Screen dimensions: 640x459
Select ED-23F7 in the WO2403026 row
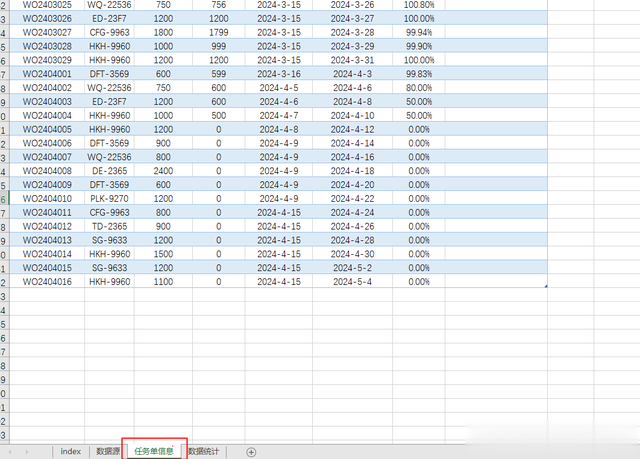click(x=109, y=18)
